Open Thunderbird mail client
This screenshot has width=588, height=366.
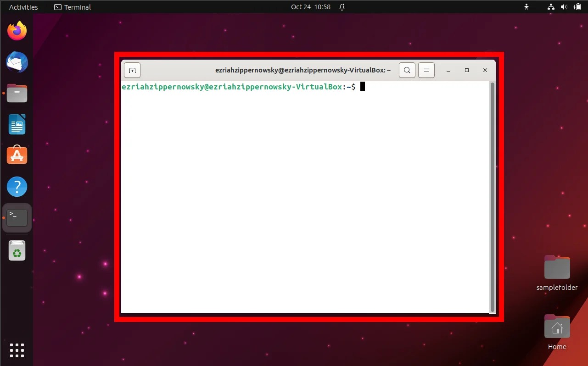17,62
